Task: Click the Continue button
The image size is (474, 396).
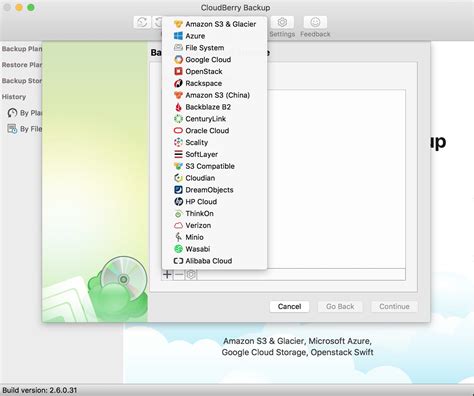Action: pos(394,306)
